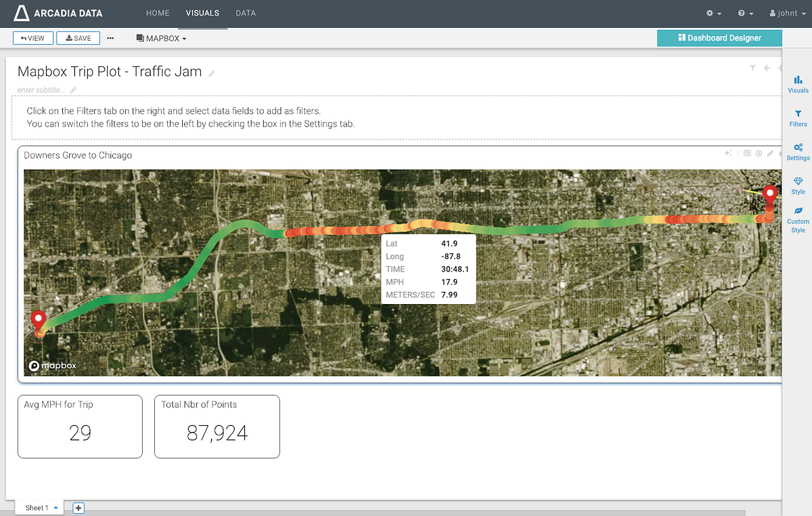Click the VIEW button

pyautogui.click(x=32, y=39)
